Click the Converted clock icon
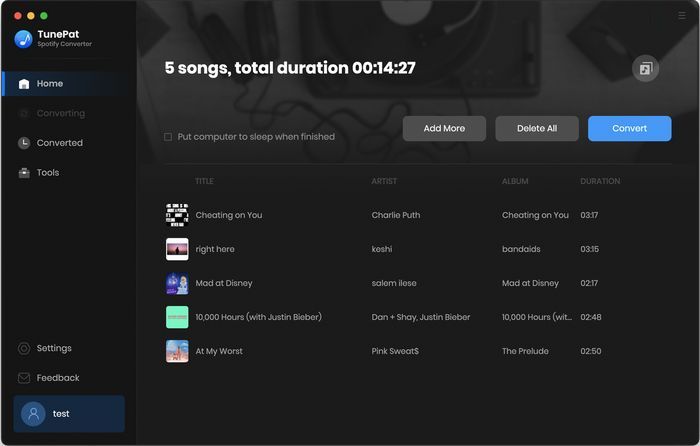Viewport: 700px width, 446px height. 24,143
